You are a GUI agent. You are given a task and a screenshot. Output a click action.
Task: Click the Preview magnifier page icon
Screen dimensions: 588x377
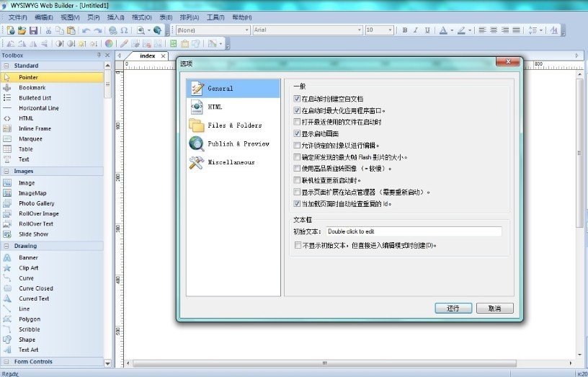141,30
